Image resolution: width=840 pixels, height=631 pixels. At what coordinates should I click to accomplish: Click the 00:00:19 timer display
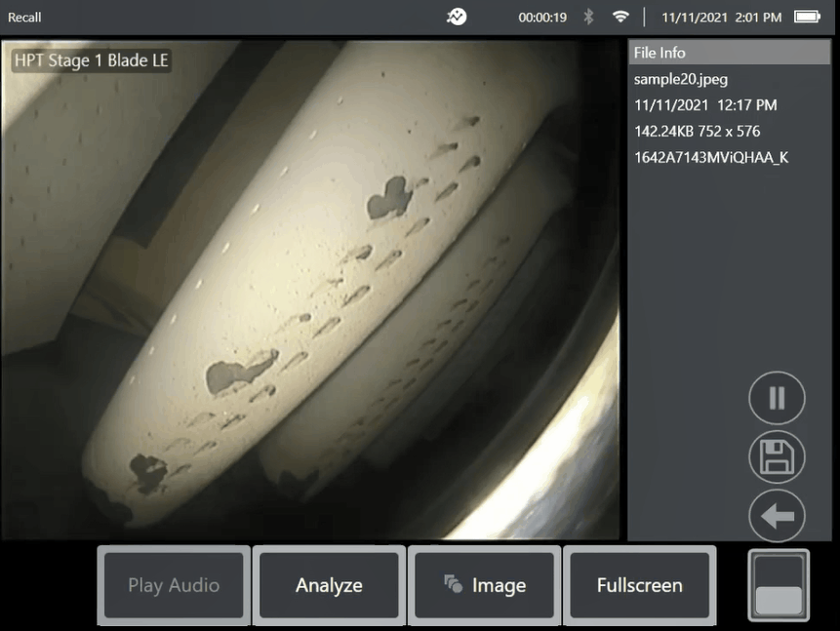click(x=542, y=18)
